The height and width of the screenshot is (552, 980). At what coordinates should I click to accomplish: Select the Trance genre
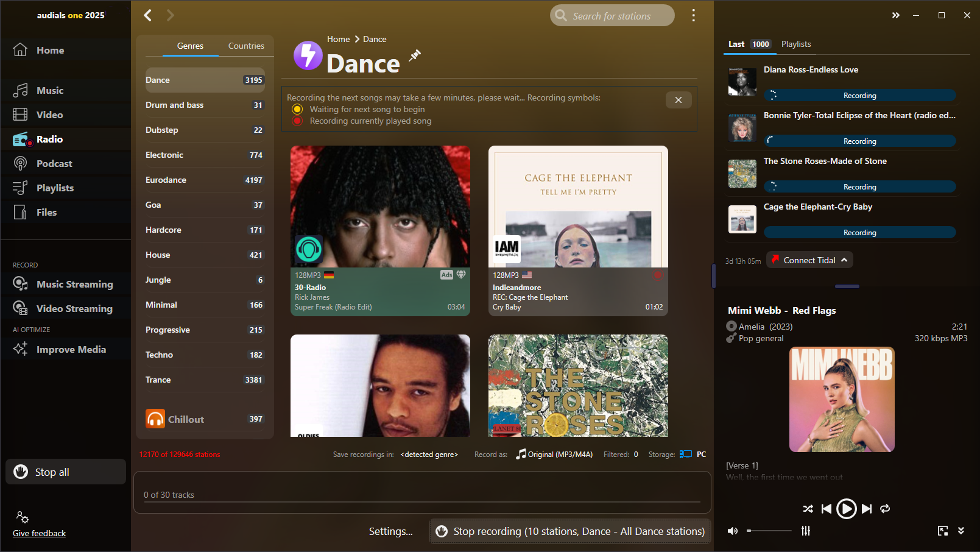[205, 380]
